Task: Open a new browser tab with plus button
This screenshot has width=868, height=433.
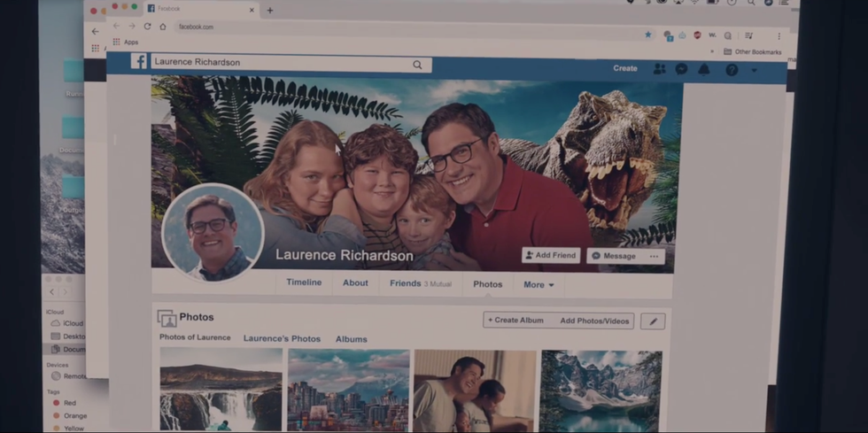Action: click(x=269, y=10)
